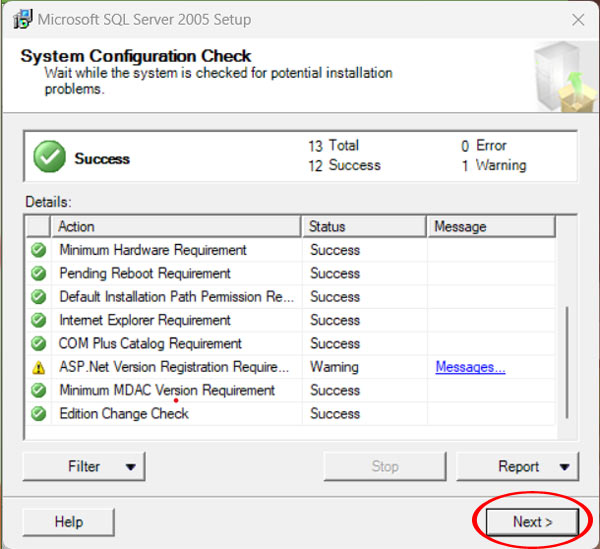
Task: Click the yellow warning icon beside ASP.Net Version
Action: (39, 367)
